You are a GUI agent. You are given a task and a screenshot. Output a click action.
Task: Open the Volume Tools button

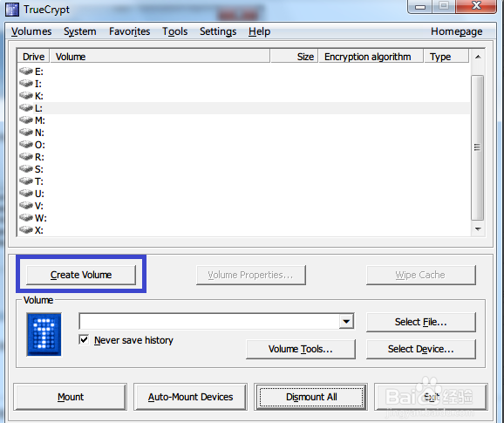point(301,349)
